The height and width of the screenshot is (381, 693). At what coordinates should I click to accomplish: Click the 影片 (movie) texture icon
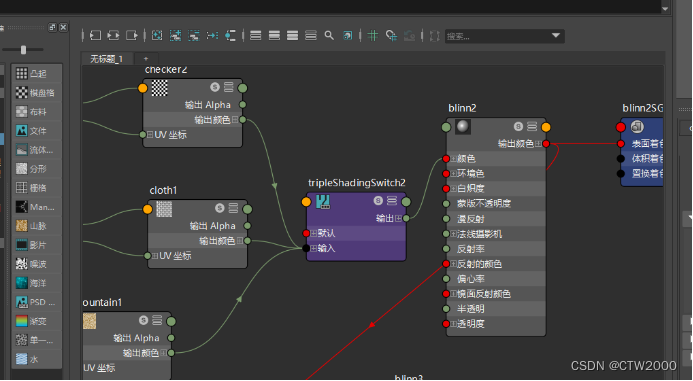(22, 244)
